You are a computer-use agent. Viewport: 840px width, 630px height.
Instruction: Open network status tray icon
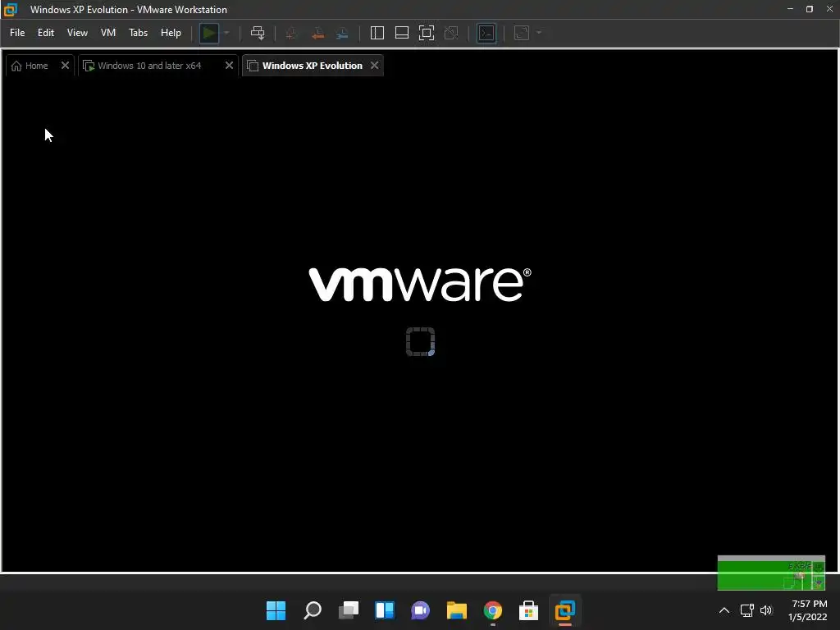(746, 610)
